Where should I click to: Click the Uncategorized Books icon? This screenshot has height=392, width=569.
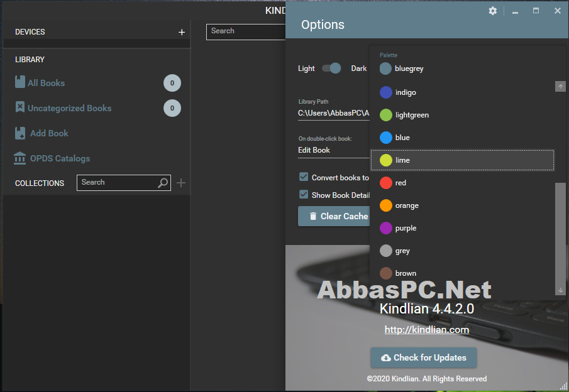[x=20, y=107]
